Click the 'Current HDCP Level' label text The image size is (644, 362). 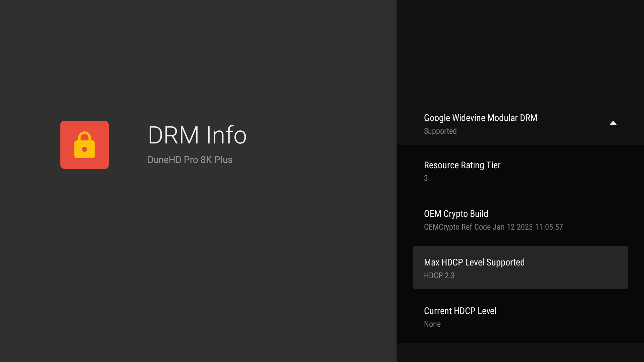460,311
